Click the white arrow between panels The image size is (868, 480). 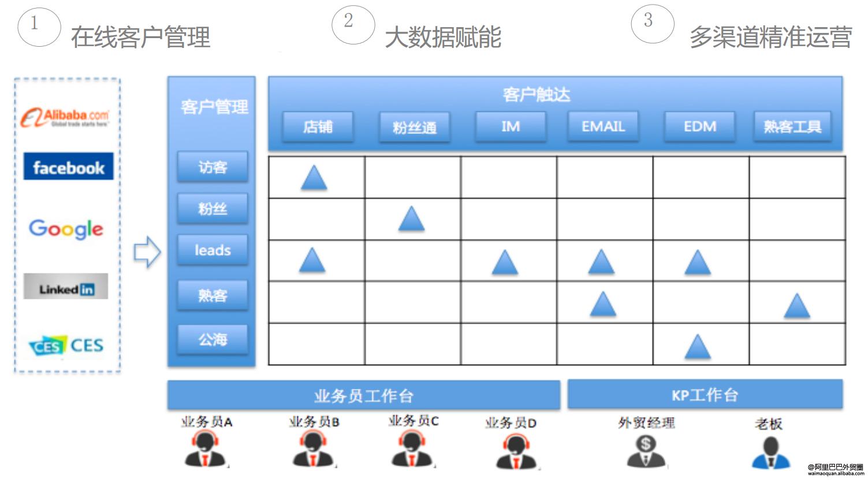click(x=147, y=252)
